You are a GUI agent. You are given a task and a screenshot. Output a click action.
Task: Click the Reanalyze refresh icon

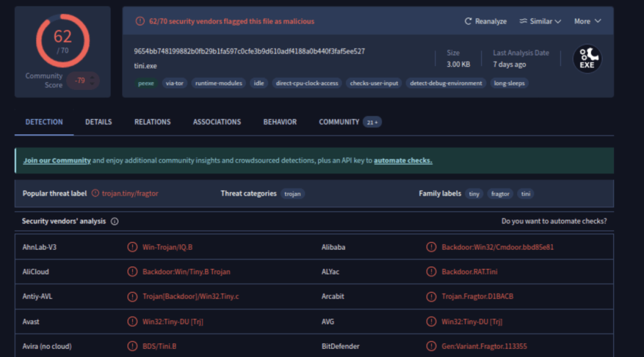click(x=468, y=21)
